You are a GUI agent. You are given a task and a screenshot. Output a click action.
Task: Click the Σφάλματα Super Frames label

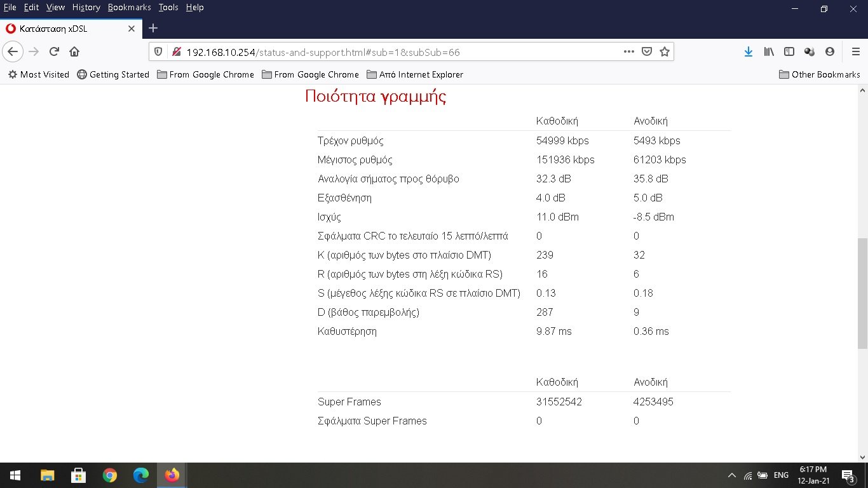pyautogui.click(x=372, y=421)
